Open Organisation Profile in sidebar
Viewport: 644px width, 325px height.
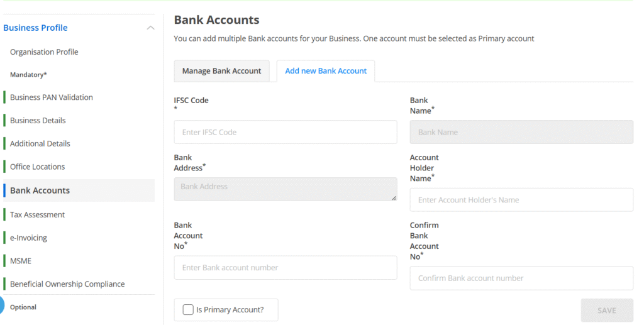[44, 52]
